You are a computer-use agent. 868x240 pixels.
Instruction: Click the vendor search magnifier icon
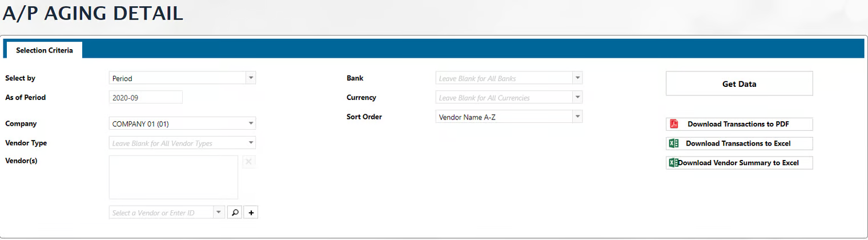234,213
